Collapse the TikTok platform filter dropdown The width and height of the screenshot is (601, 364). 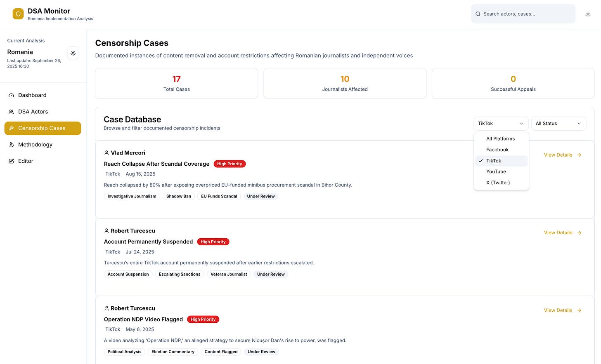[501, 124]
